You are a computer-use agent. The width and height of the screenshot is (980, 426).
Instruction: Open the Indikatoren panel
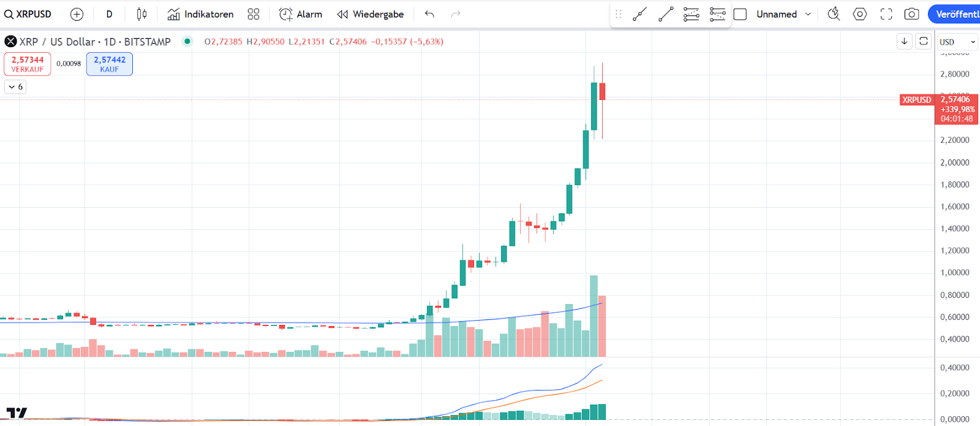pyautogui.click(x=200, y=14)
